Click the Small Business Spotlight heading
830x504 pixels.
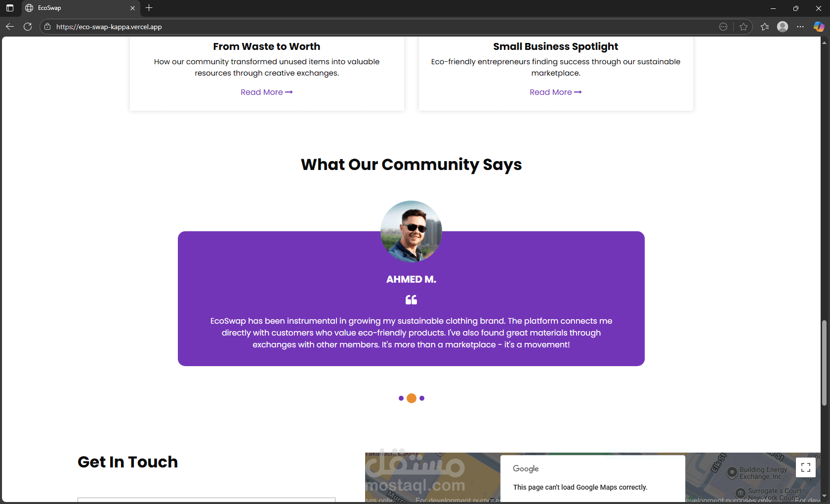[556, 46]
